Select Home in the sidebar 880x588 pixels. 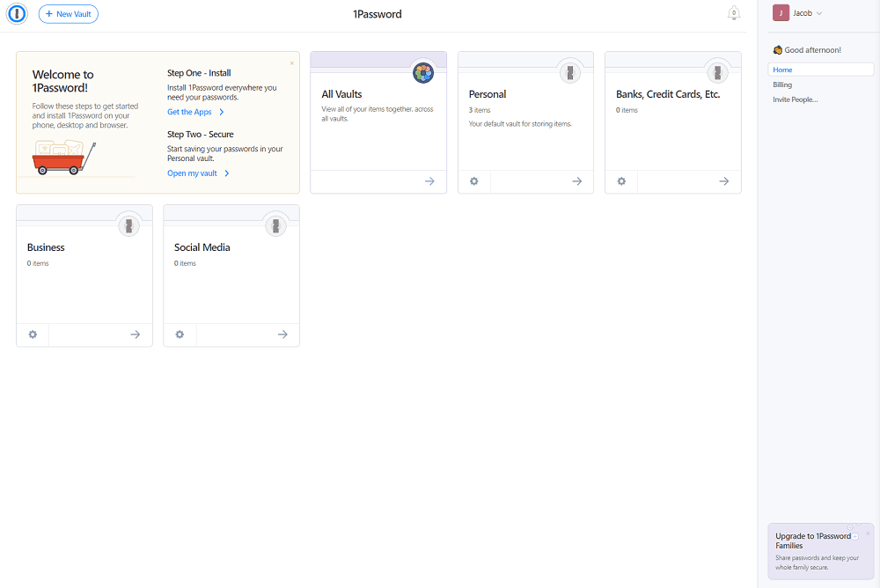click(x=820, y=70)
